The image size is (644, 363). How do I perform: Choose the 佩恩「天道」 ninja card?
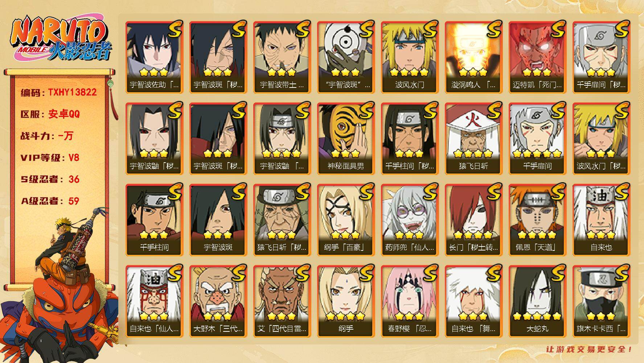point(537,220)
